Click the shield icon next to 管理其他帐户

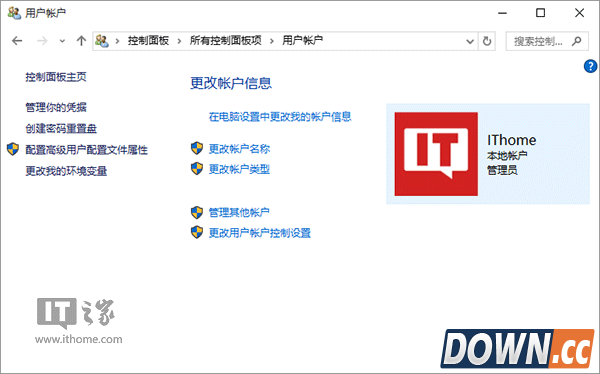point(197,212)
